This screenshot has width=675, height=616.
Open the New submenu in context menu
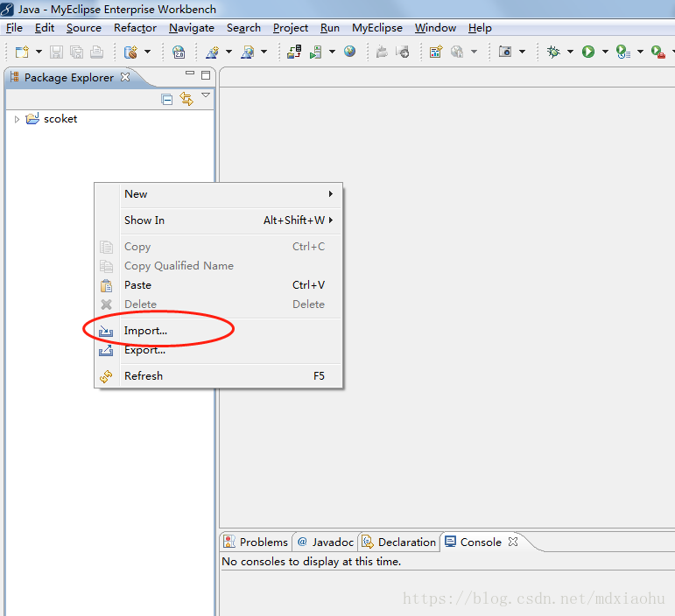point(219,194)
